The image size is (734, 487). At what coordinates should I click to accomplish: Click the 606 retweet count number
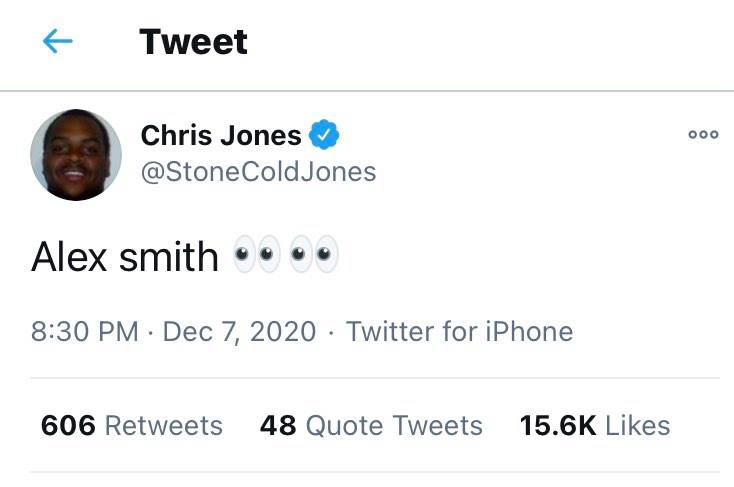click(x=68, y=425)
